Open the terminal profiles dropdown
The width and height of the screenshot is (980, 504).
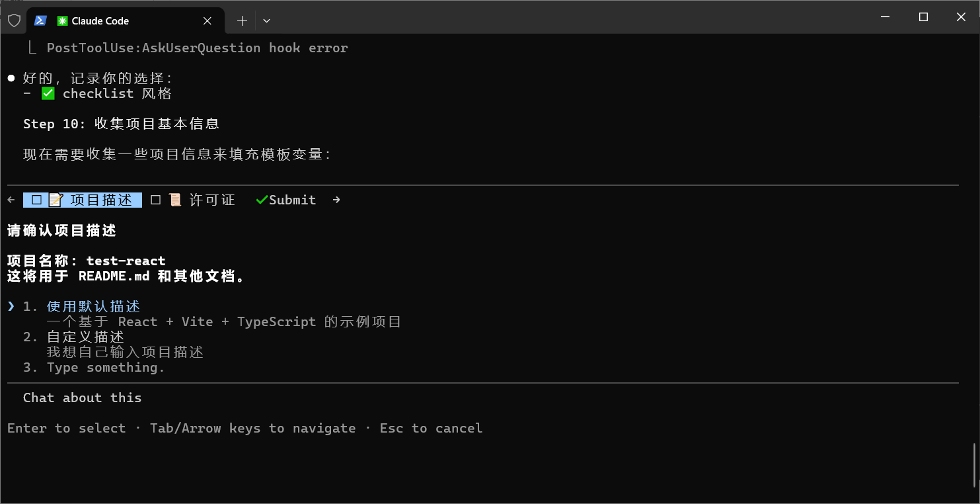click(x=266, y=21)
